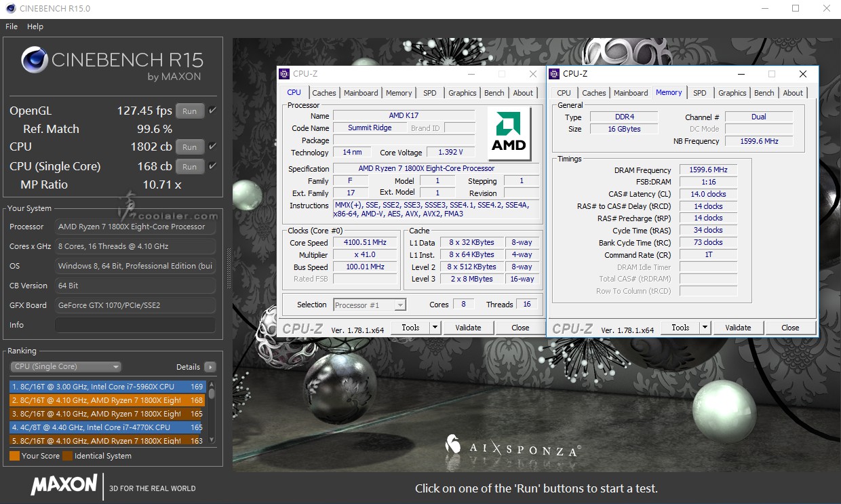Click the AMD logo in CPU-Z
This screenshot has height=504, width=841.
click(509, 133)
